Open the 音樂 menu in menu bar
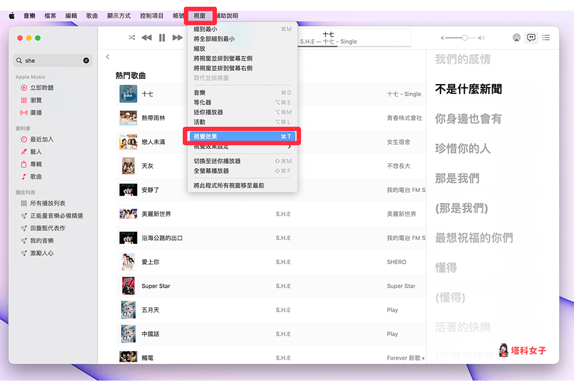The width and height of the screenshot is (574, 392). (x=29, y=16)
